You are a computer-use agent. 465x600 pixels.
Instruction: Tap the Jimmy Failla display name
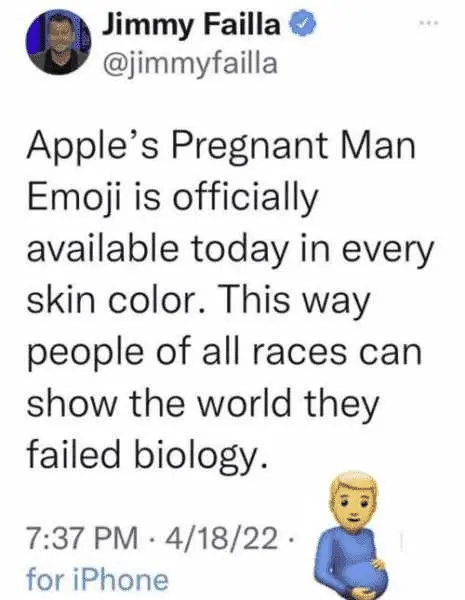coord(190,24)
